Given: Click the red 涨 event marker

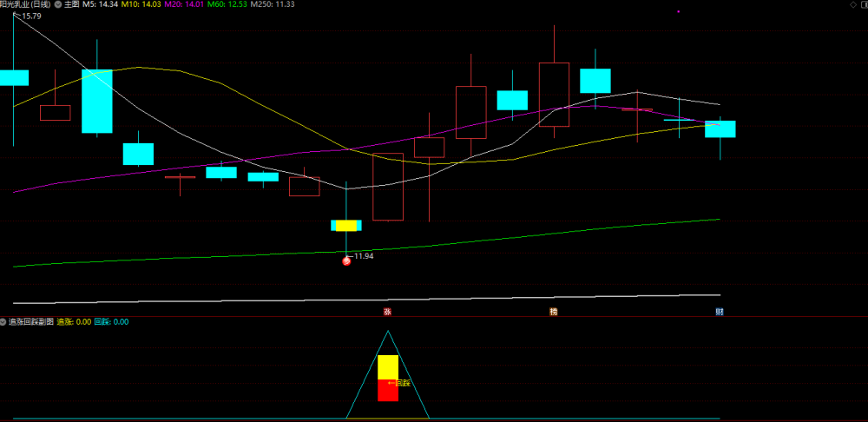Looking at the screenshot, I should [x=387, y=312].
